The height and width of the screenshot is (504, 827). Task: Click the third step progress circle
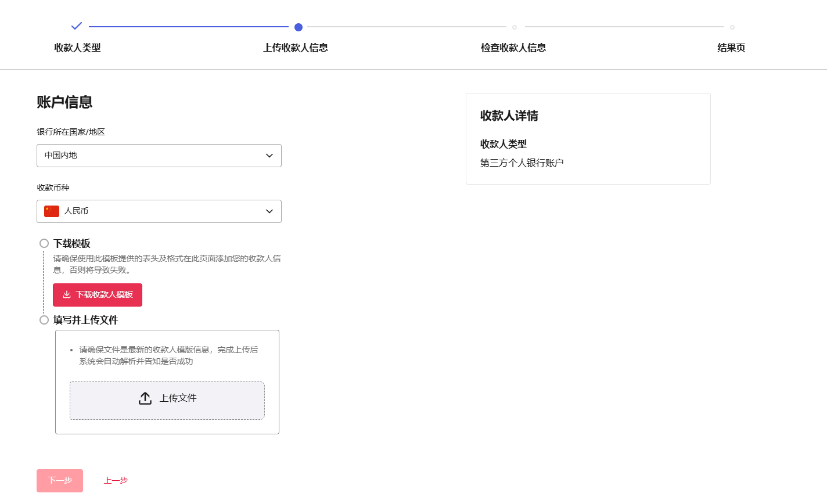tap(515, 27)
